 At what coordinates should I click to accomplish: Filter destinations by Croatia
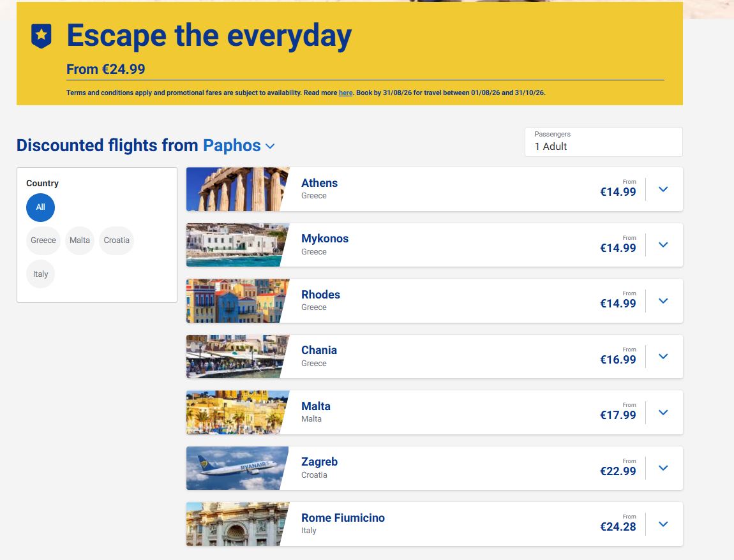(117, 240)
